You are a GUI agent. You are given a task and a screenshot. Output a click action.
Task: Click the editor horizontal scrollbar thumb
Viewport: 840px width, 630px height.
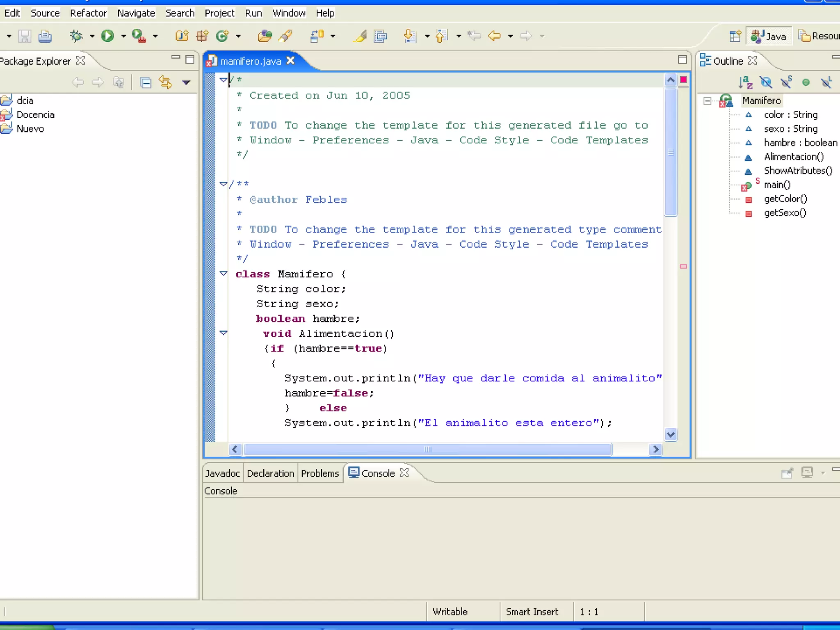click(x=427, y=450)
